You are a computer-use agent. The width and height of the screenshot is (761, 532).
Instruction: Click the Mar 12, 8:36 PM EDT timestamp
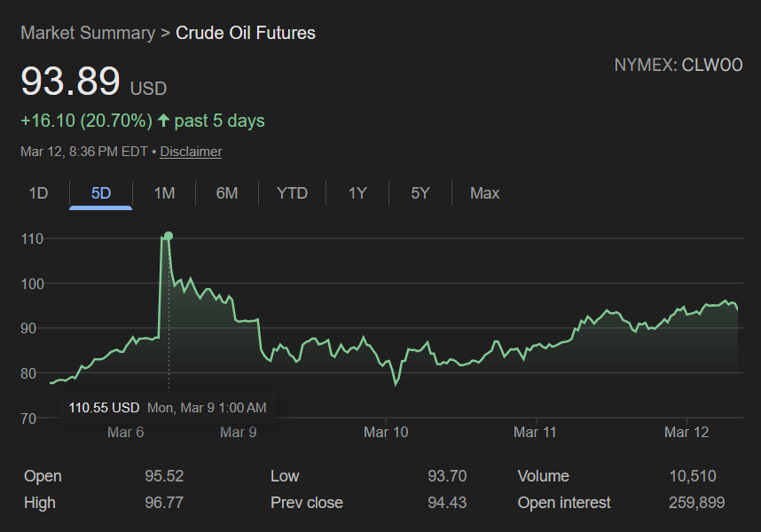click(84, 152)
